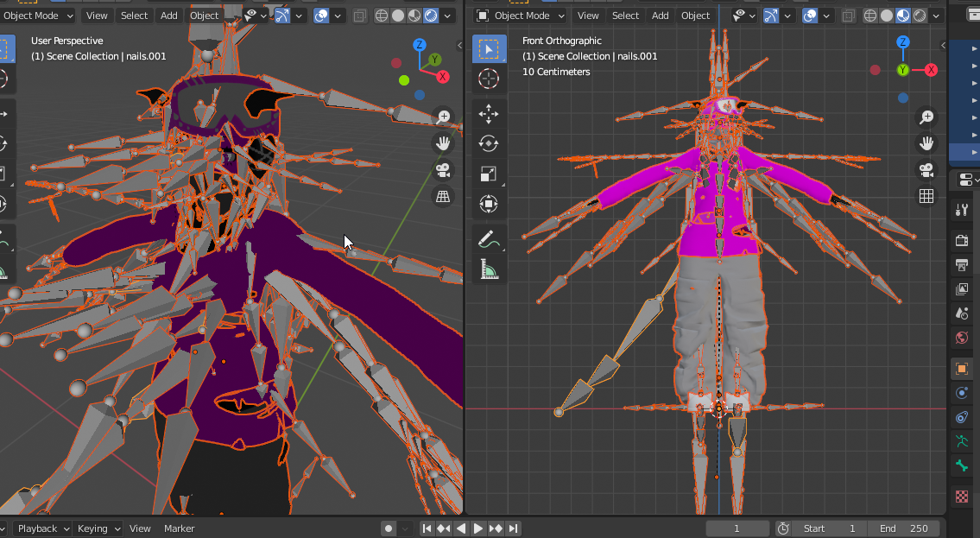Open the Select menu in left viewport
Viewport: 980px width, 538px height.
pyautogui.click(x=134, y=16)
